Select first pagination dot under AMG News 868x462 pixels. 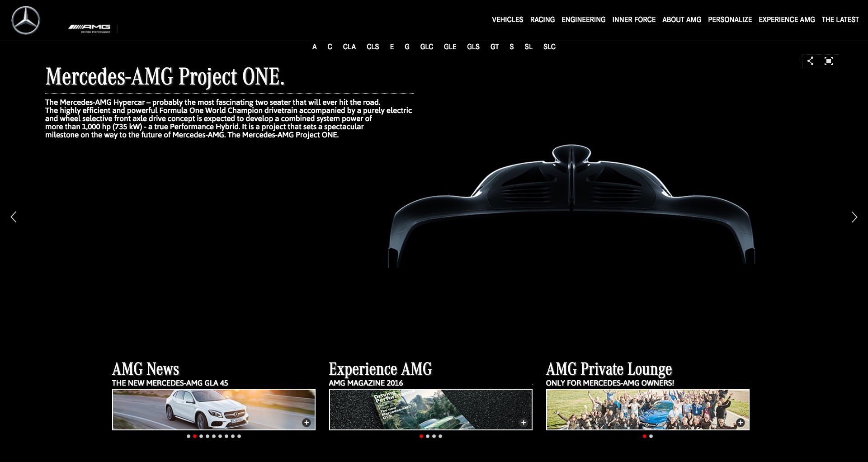(189, 436)
